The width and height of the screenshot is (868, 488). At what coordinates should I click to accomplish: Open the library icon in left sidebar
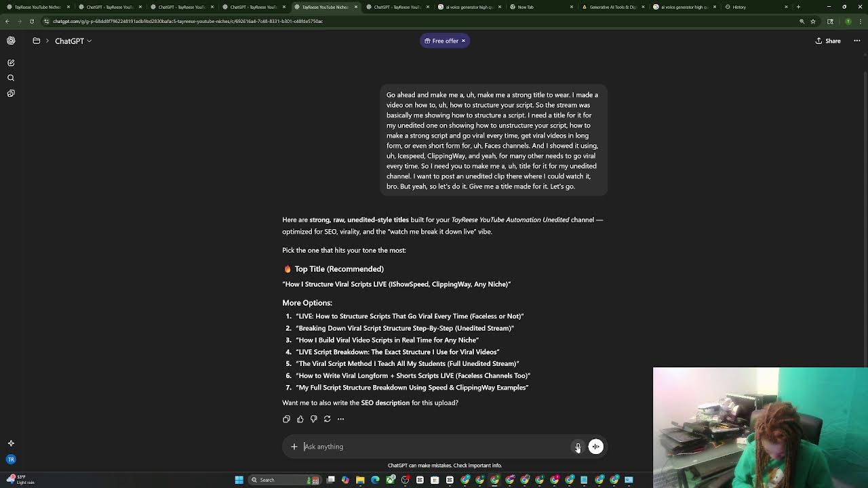tap(11, 94)
